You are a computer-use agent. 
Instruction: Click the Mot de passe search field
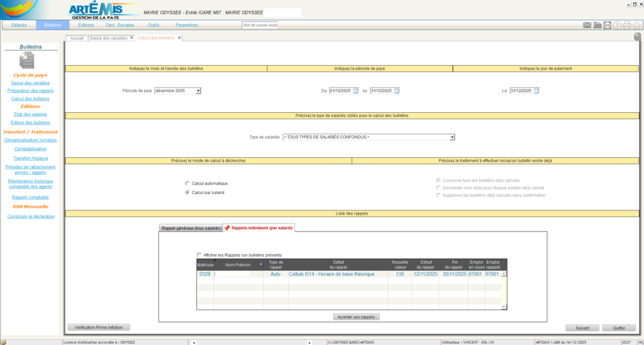point(260,25)
